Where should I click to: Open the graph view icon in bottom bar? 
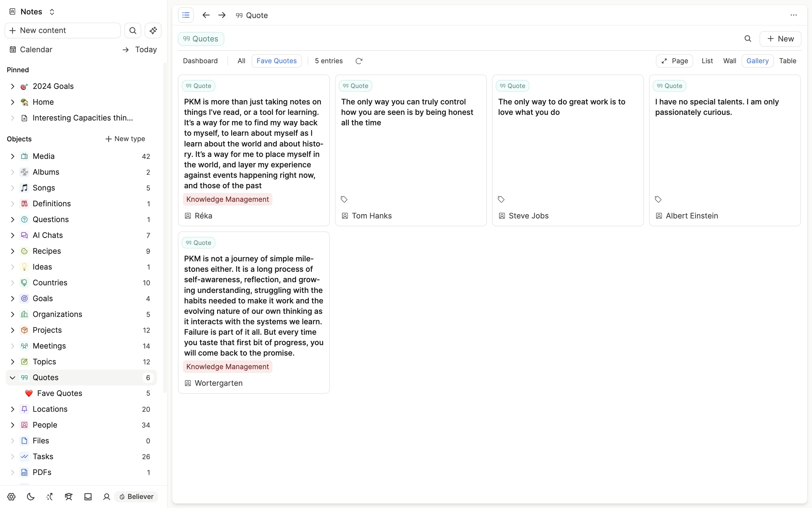pos(50,497)
